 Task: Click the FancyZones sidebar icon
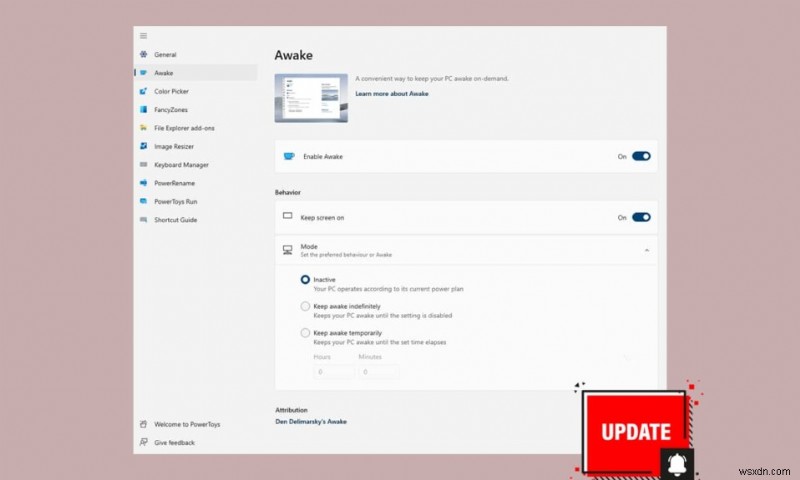pyautogui.click(x=143, y=109)
